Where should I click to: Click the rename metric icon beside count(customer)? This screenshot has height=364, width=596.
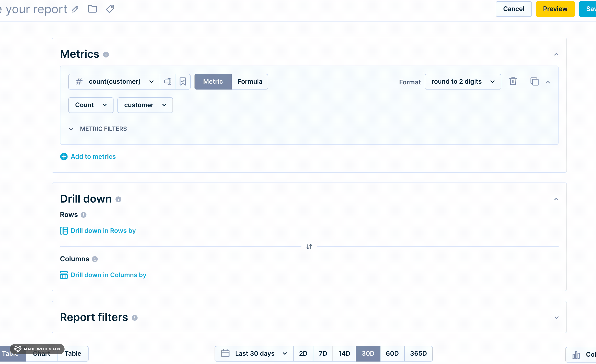(168, 81)
